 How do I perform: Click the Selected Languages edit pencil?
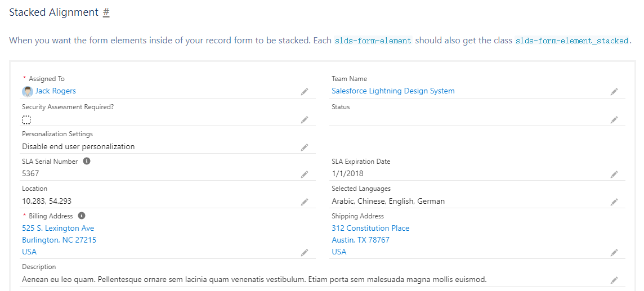coord(614,202)
